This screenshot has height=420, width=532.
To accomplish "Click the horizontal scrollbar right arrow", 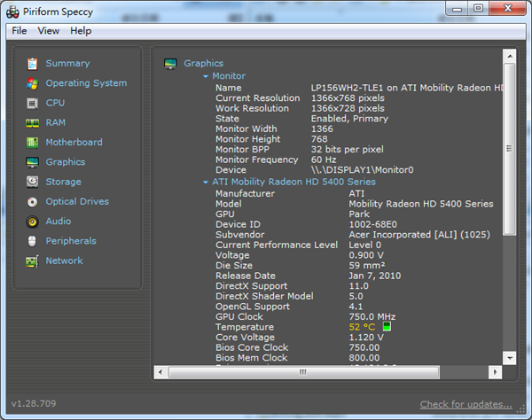I will click(x=496, y=372).
